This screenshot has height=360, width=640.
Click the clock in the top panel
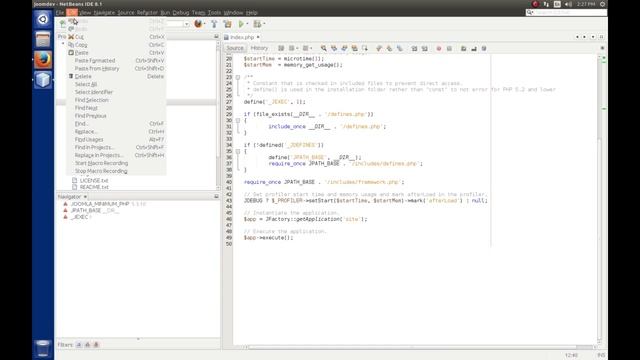click(586, 4)
